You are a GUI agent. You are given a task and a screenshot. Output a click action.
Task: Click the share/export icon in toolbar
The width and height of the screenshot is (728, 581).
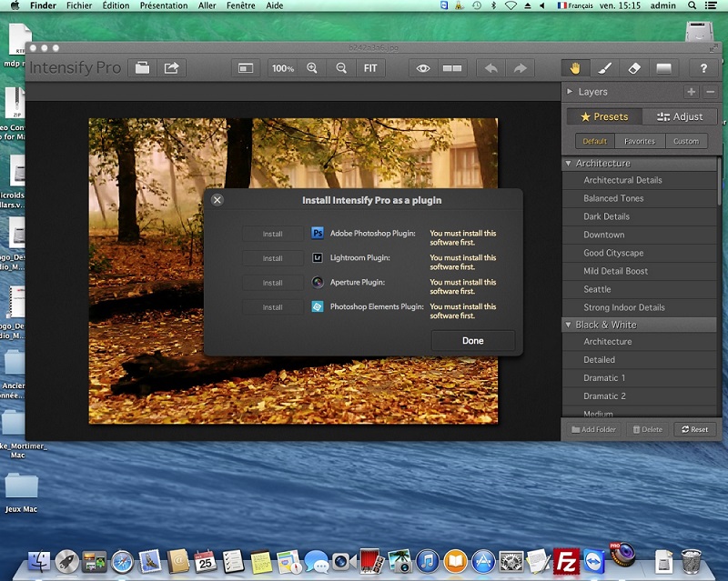click(x=171, y=68)
